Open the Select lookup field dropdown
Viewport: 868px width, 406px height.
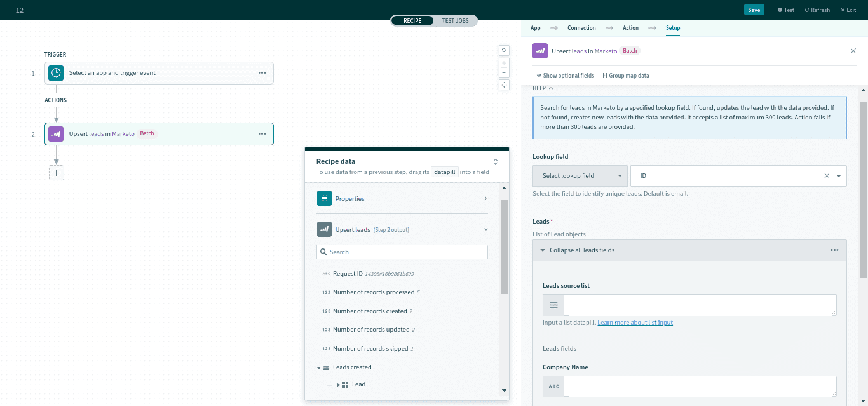580,176
